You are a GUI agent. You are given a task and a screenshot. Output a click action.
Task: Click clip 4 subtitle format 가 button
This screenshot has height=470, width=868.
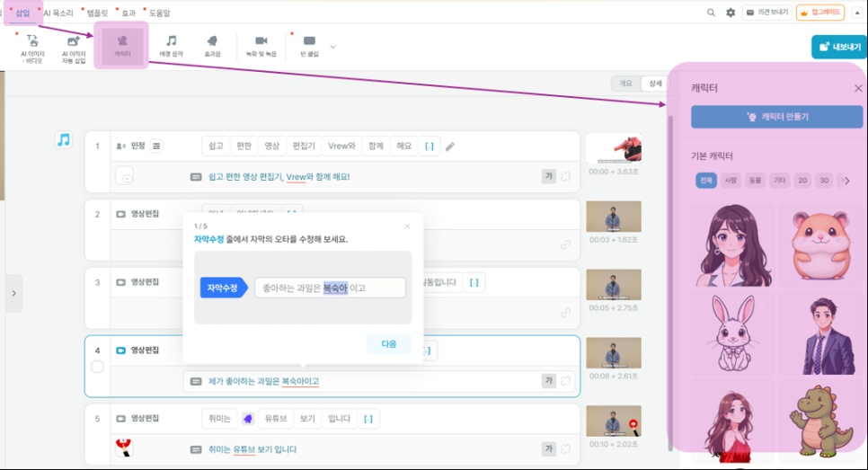549,380
